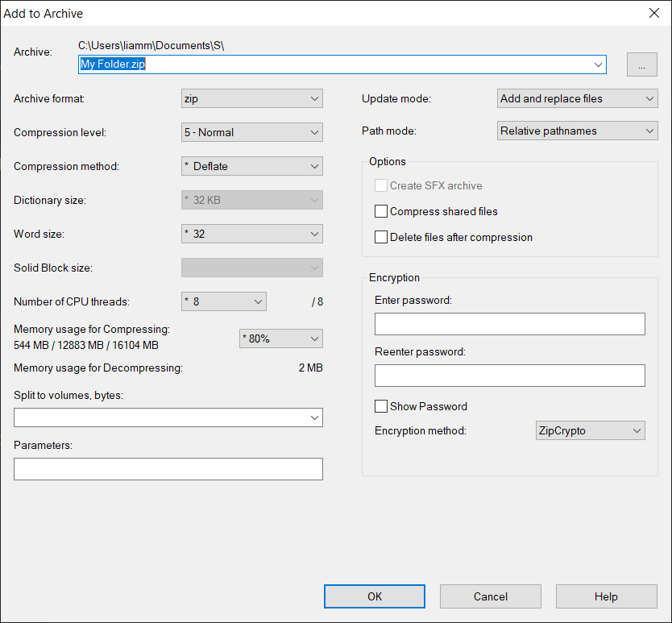
Task: Focus the Reenter password field
Action: (510, 376)
